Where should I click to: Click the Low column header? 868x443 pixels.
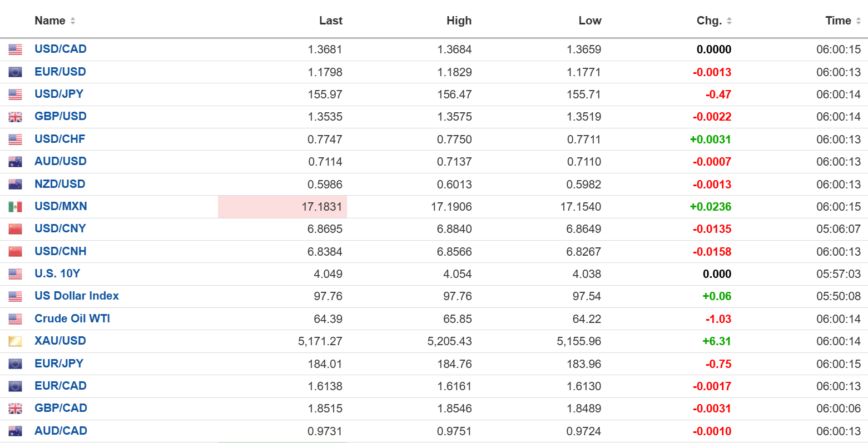coord(589,21)
